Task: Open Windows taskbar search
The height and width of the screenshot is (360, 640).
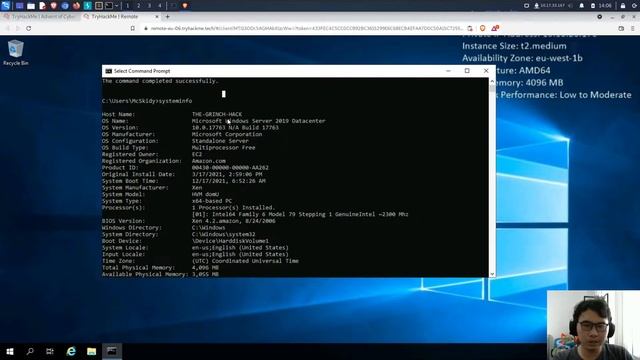Action: tap(30, 351)
